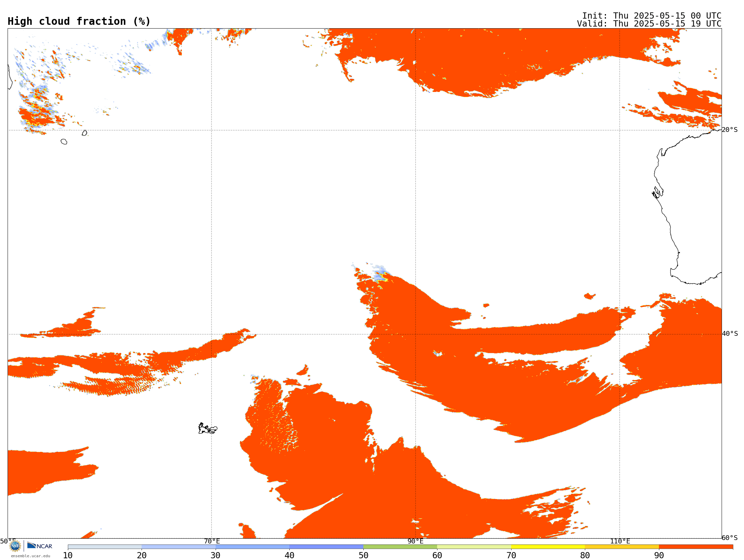Pick the 60-70 pale yellow-green colorbar swatch
Viewport: 744px width, 560px height.
point(474,547)
